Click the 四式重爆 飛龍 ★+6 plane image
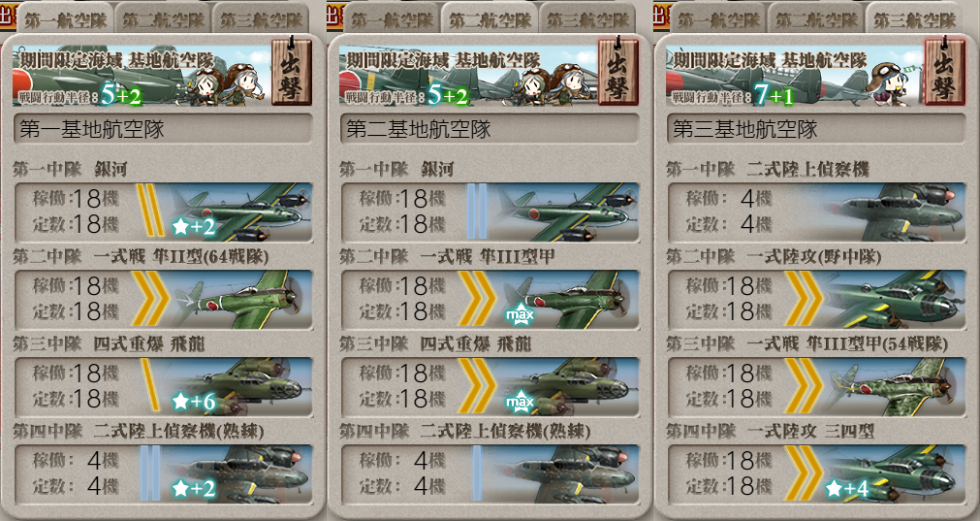Viewport: 980px width, 521px height. (x=240, y=387)
